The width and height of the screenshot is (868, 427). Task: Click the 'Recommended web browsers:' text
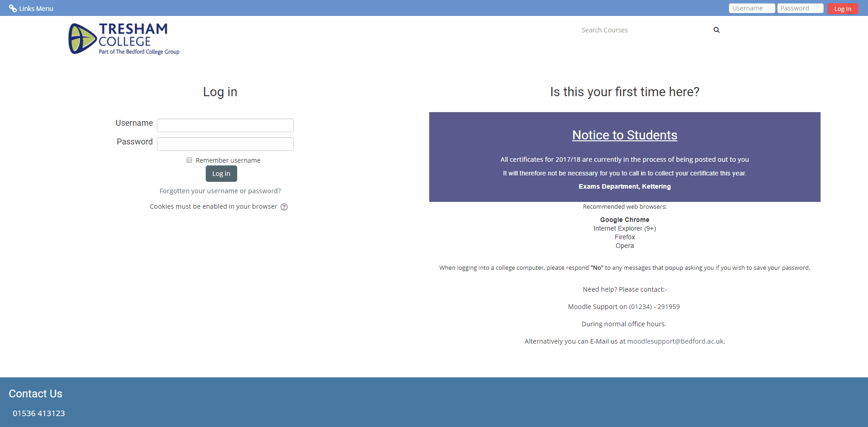(x=625, y=207)
